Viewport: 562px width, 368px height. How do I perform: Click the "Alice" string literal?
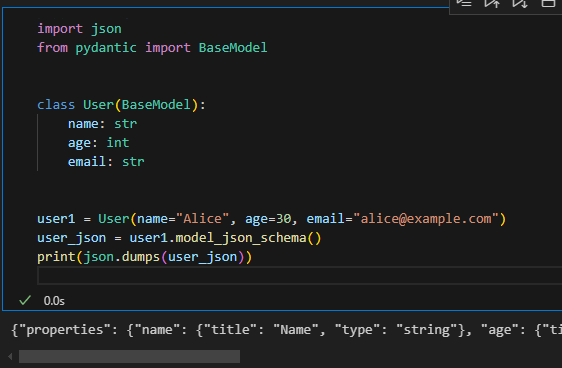tap(203, 219)
